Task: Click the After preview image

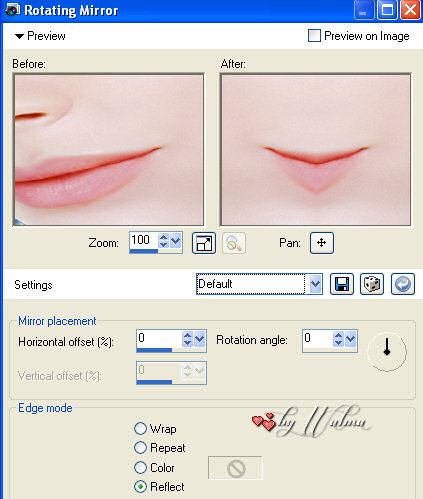Action: pos(315,149)
